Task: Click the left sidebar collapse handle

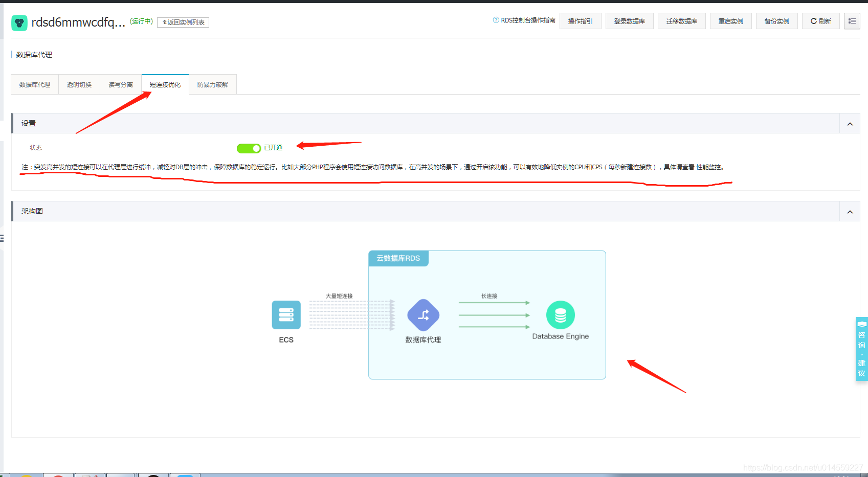Action: 2,238
